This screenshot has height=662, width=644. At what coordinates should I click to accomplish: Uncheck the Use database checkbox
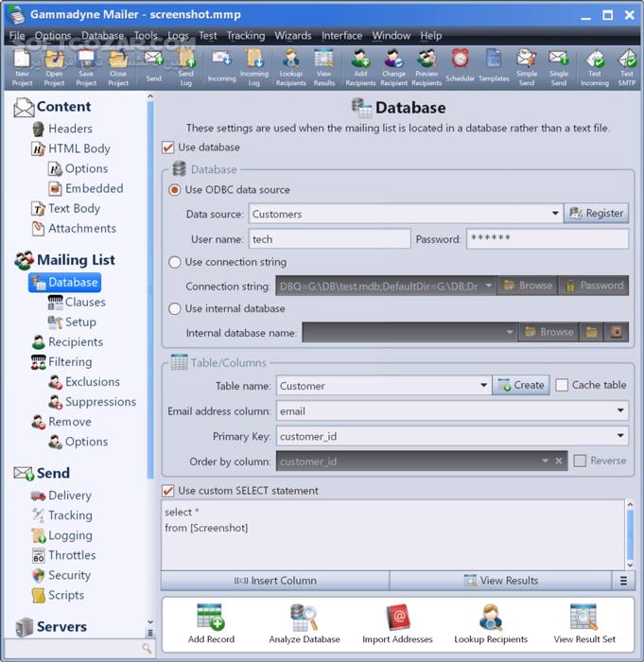[167, 148]
